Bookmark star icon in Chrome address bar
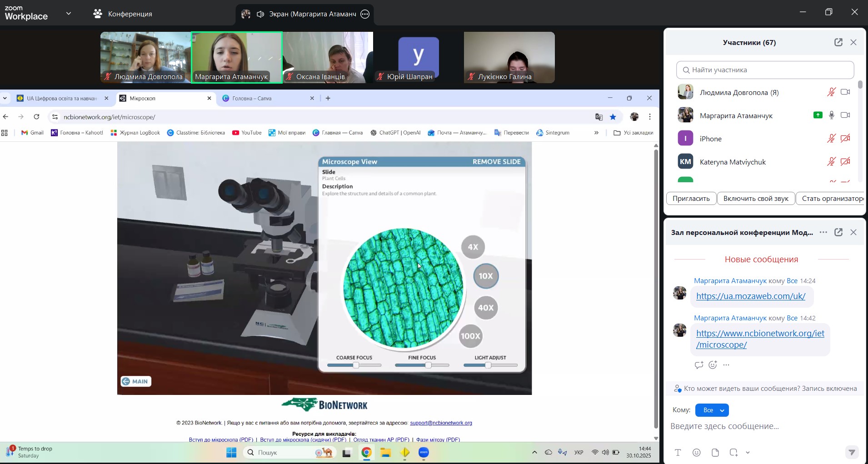 [613, 117]
